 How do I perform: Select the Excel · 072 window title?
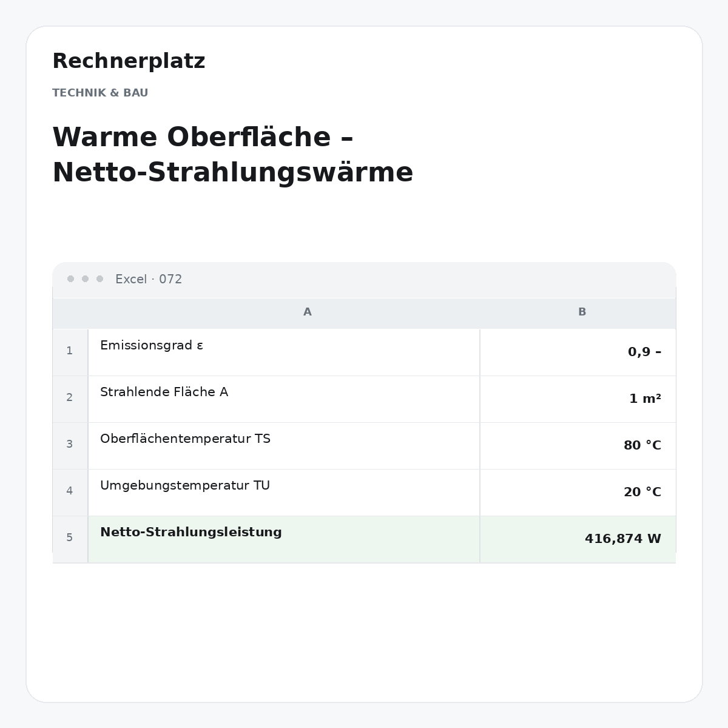point(149,279)
